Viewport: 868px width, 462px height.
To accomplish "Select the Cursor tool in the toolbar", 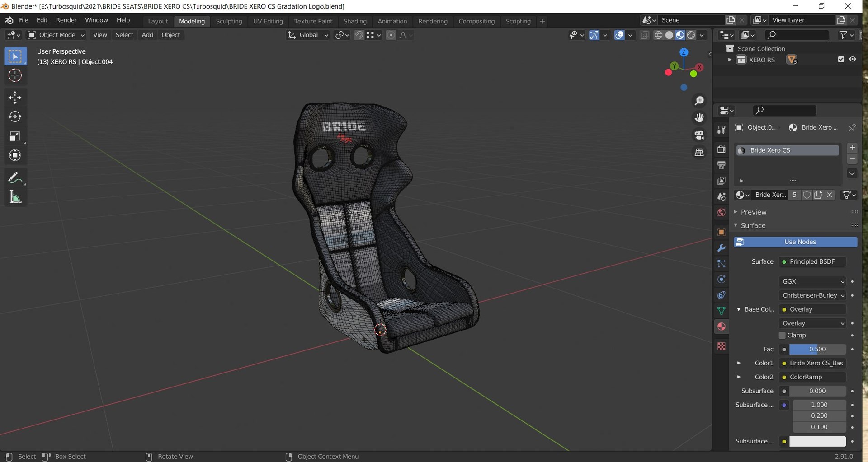I will pos(15,75).
